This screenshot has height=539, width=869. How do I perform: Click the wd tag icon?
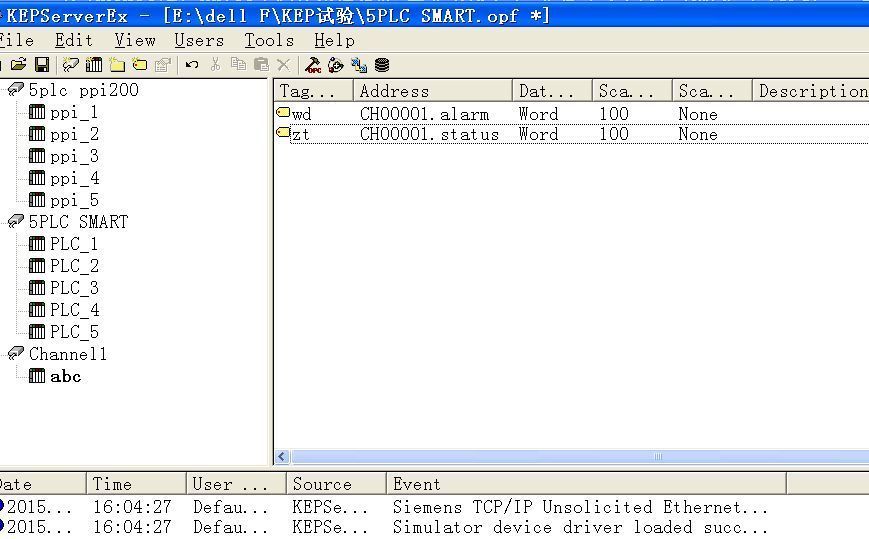tap(283, 112)
